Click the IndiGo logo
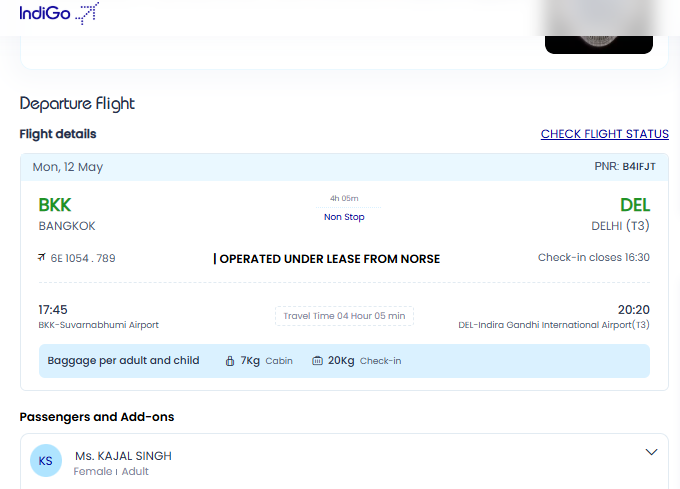Screen dimensions: 680x489 pyautogui.click(x=59, y=13)
